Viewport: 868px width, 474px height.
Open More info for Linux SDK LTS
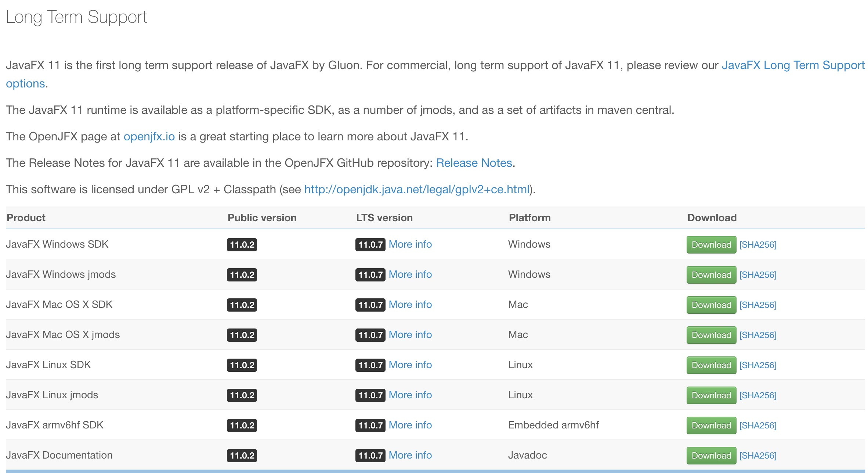[410, 365]
